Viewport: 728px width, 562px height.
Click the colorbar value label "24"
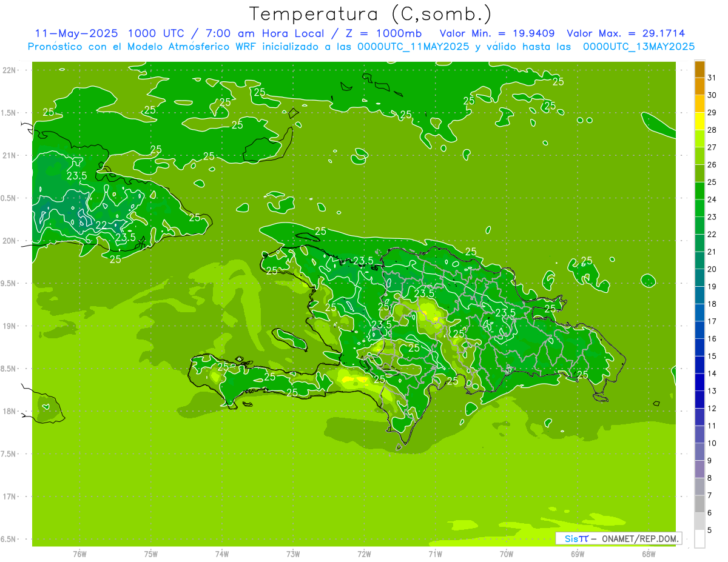(x=712, y=199)
